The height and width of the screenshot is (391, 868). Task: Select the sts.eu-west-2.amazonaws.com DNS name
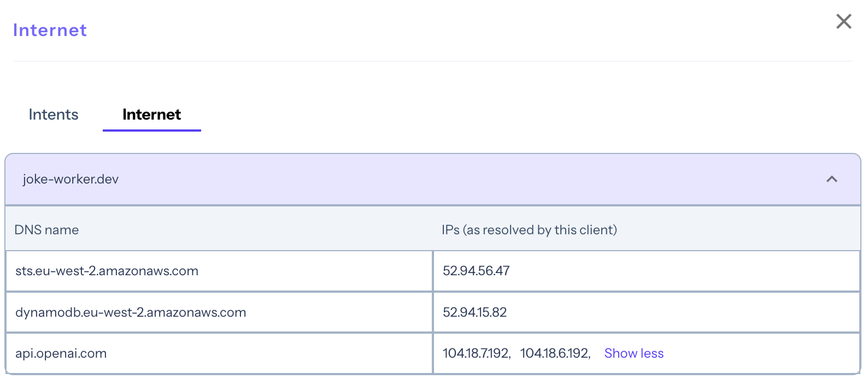107,271
